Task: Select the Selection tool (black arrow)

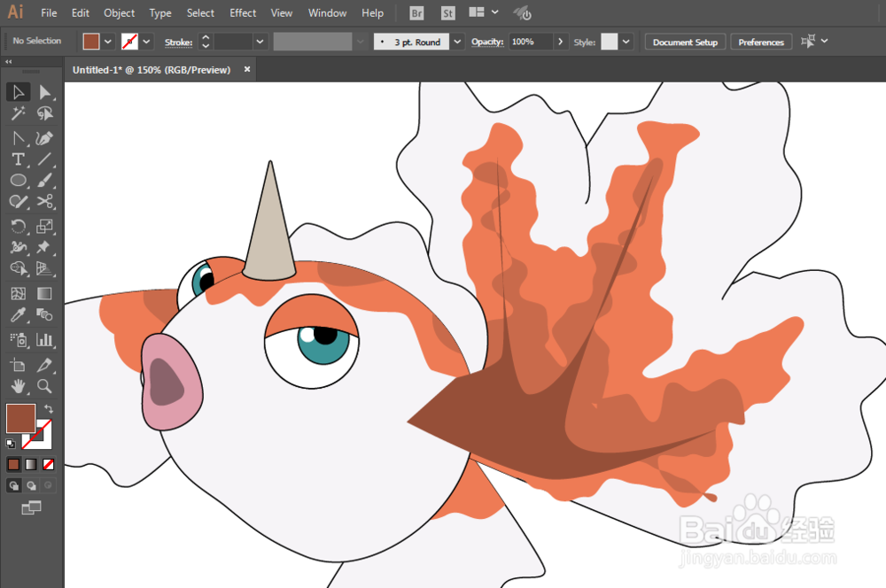Action: pyautogui.click(x=18, y=92)
